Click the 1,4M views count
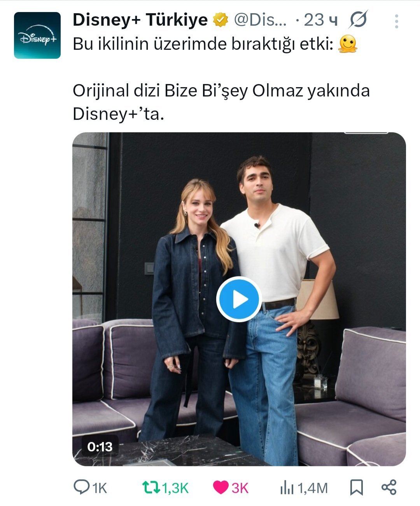The width and height of the screenshot is (420, 506). [313, 488]
